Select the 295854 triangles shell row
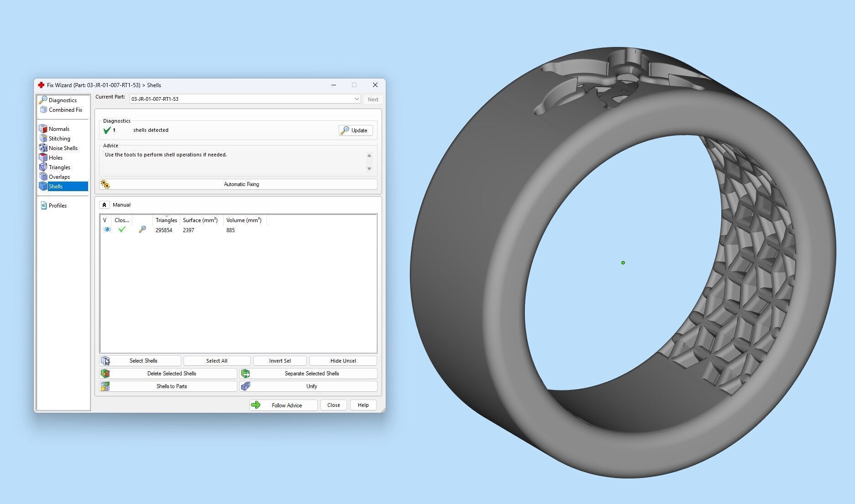The image size is (855, 504). [238, 230]
